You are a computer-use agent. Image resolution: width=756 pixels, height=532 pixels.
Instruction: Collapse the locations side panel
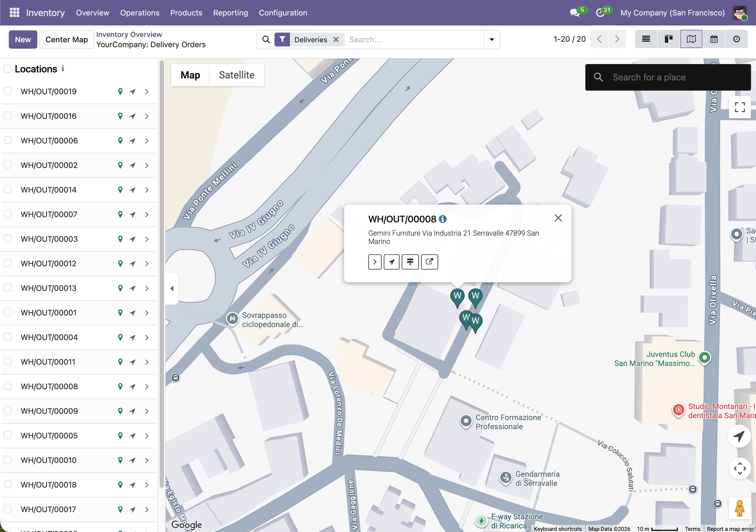tap(172, 288)
